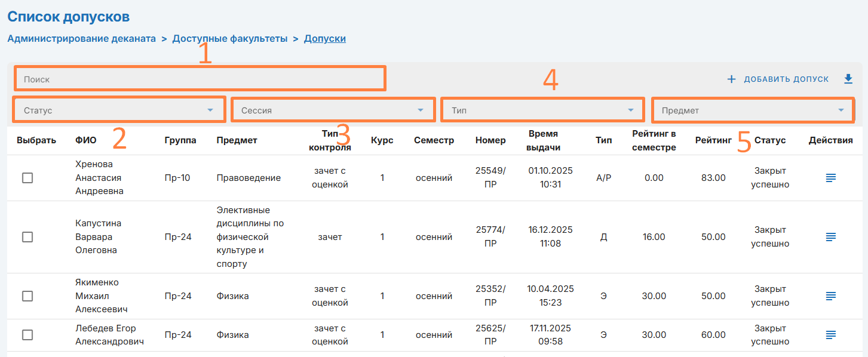Expand the Тип filter dropdown
Screen dimensions: 868x357
click(542, 110)
